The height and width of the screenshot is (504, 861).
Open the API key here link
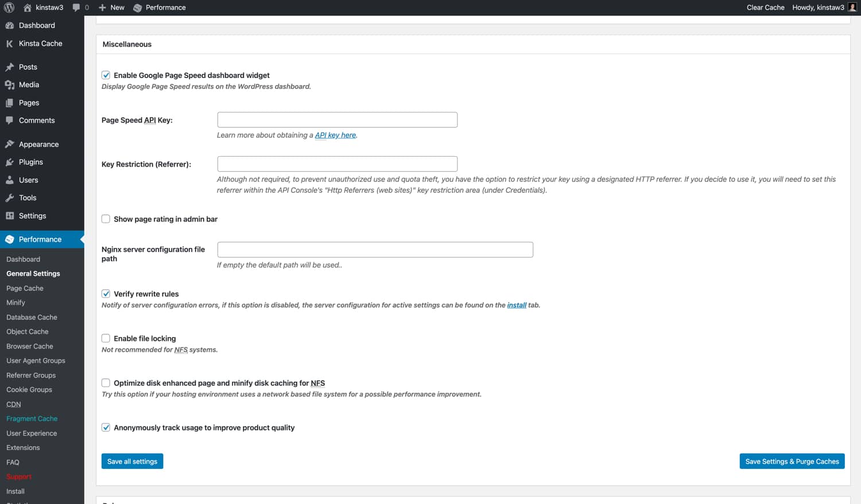click(x=335, y=135)
